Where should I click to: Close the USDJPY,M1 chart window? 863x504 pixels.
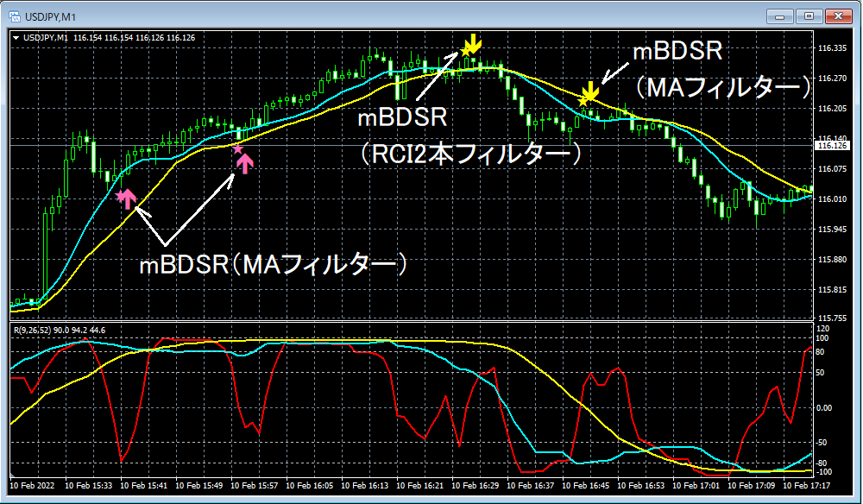click(838, 16)
